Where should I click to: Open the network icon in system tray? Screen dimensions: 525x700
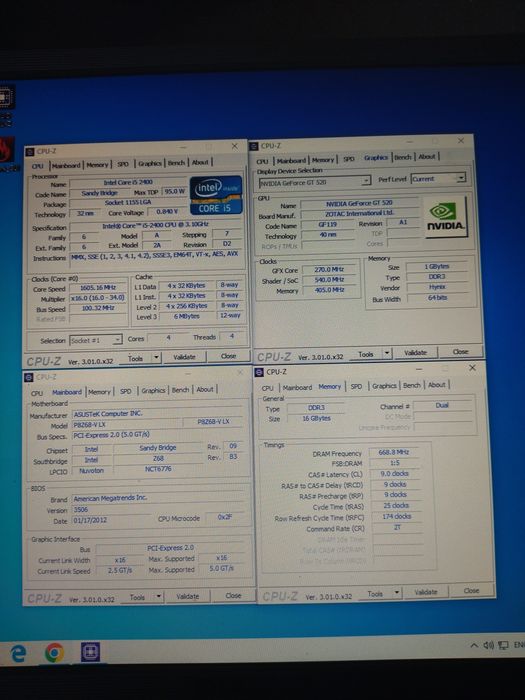click(x=503, y=645)
